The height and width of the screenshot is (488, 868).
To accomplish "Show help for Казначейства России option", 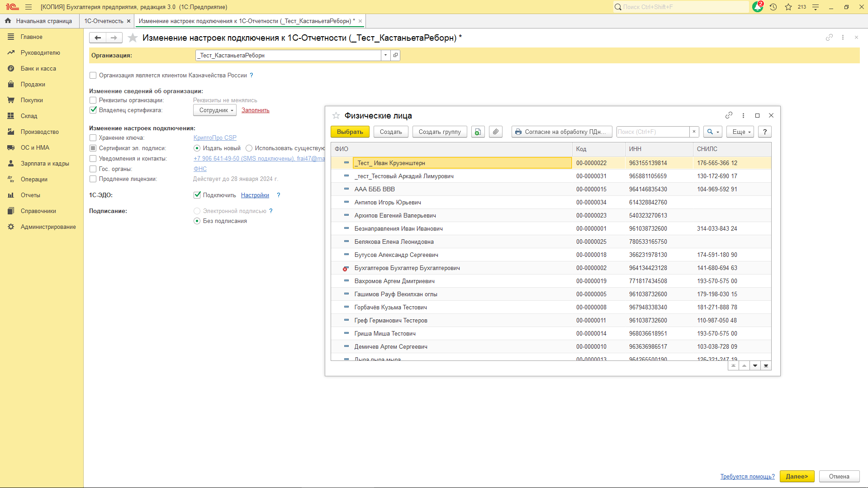I will tap(251, 76).
